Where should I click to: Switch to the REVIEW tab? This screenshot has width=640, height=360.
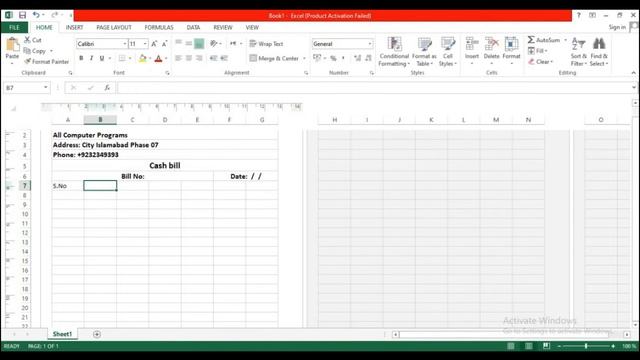(x=223, y=27)
